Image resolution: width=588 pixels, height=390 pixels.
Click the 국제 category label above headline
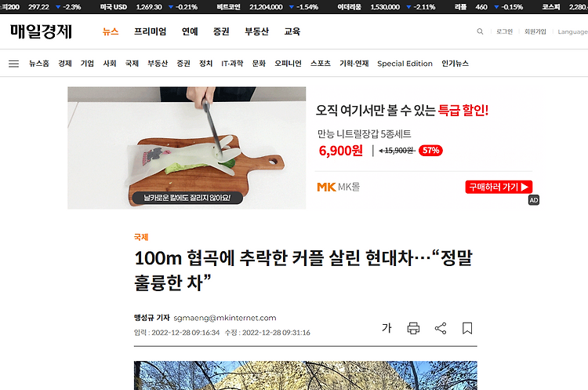tap(141, 237)
